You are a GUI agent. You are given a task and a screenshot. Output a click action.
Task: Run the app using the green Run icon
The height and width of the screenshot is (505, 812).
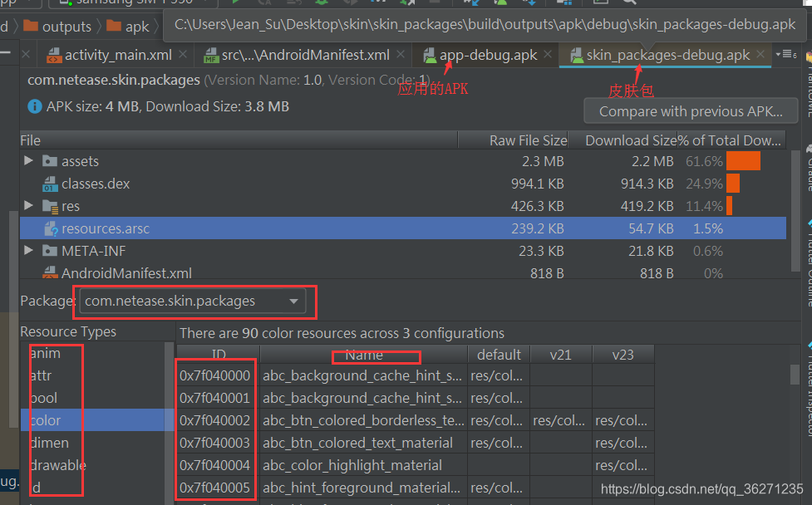pyautogui.click(x=237, y=3)
